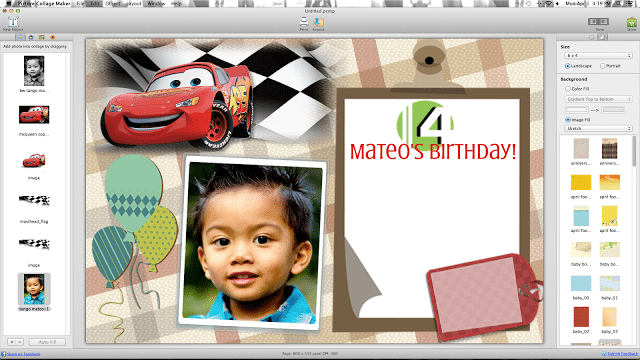Viewport: 640px width, 360px height.
Task: Open the Stretch image fill dropdown
Action: pos(598,129)
